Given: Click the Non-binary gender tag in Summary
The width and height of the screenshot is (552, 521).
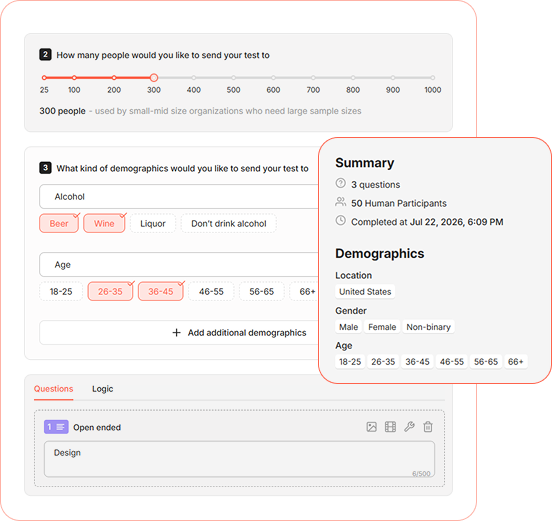Looking at the screenshot, I should click(x=428, y=327).
